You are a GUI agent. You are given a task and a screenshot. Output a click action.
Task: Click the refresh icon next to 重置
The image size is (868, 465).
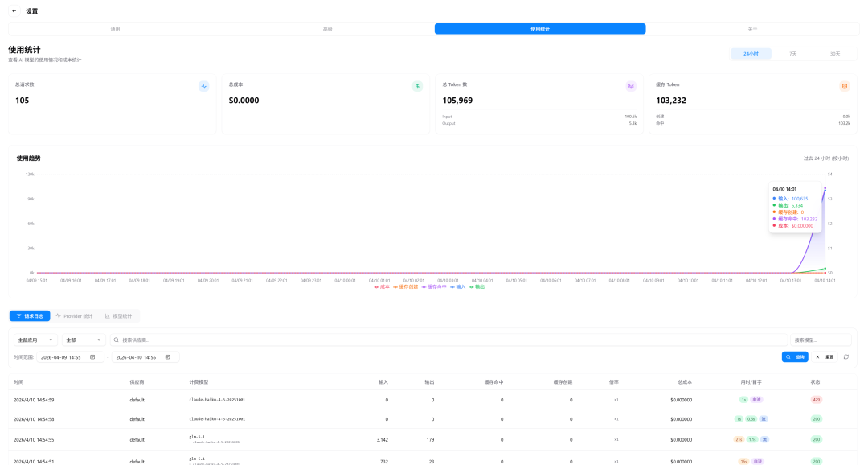[845, 356]
